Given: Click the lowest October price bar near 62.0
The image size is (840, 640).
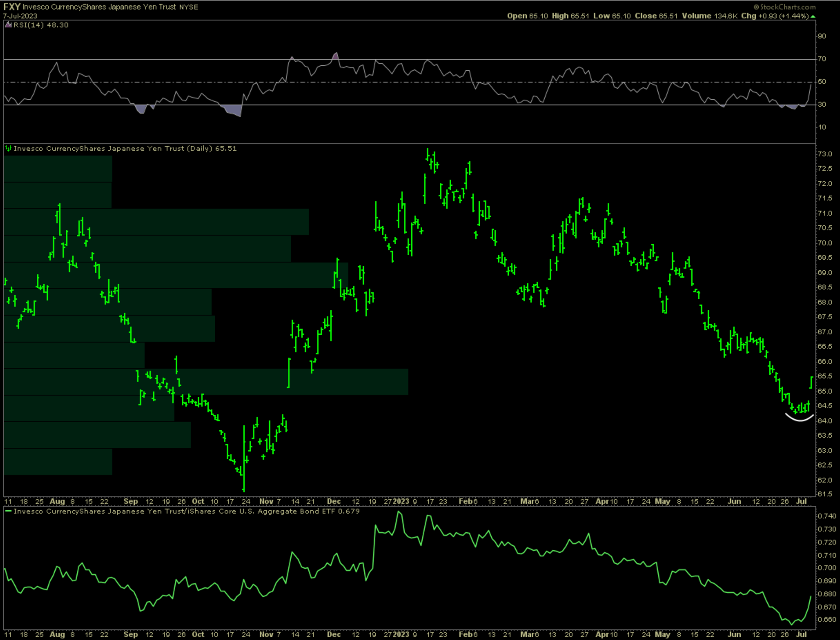Looking at the screenshot, I should [x=244, y=458].
